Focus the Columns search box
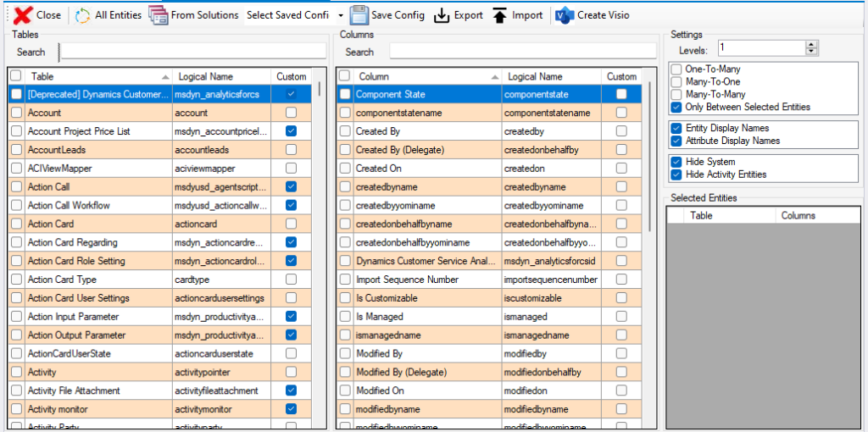The width and height of the screenshot is (868, 432). [522, 52]
